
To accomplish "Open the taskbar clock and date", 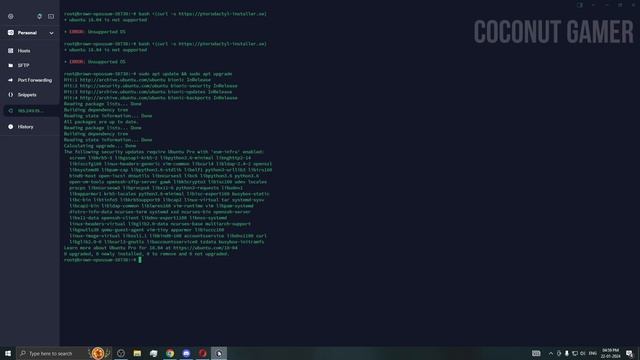I will point(610,353).
